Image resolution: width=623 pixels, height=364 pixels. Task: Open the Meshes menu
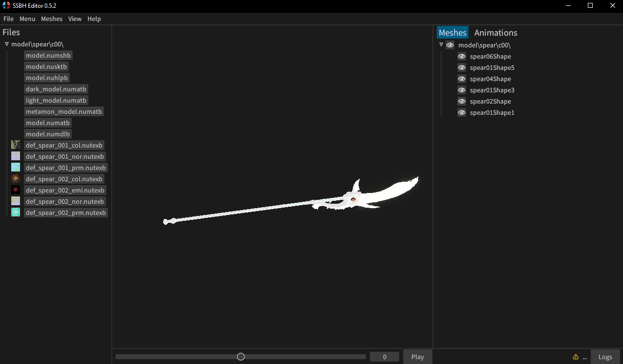52,19
